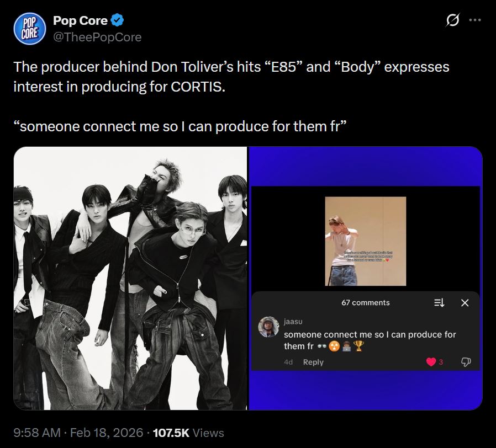This screenshot has width=496, height=448.
Task: Open the black-and-white group photo
Action: [130, 278]
